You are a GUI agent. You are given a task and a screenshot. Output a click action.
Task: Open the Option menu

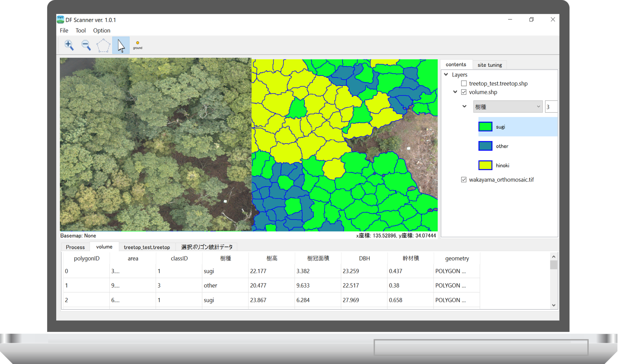tap(102, 30)
